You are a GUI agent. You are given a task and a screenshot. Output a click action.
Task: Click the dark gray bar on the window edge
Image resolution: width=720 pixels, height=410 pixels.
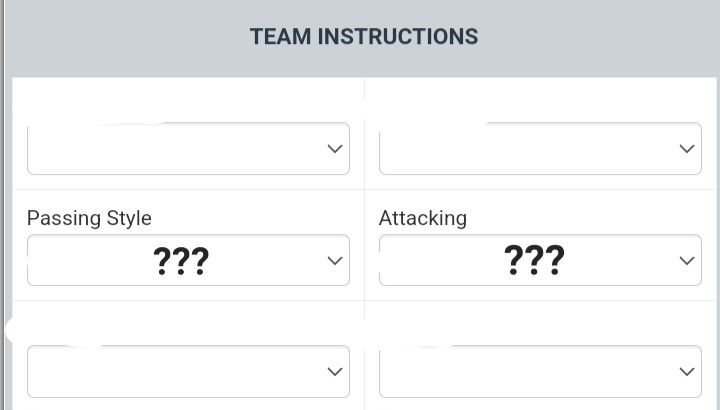pyautogui.click(x=3, y=200)
